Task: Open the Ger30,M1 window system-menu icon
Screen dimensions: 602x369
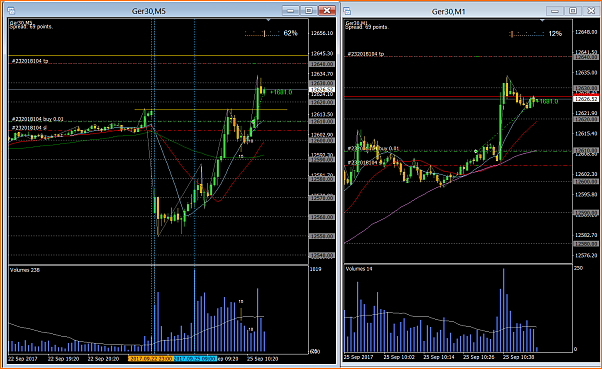Action: [x=347, y=11]
